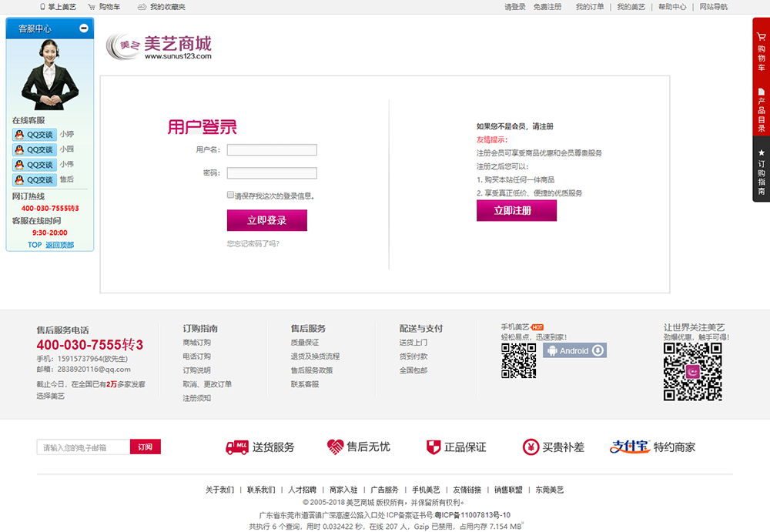
Task: Open 质量保证 footer link
Action: [305, 343]
